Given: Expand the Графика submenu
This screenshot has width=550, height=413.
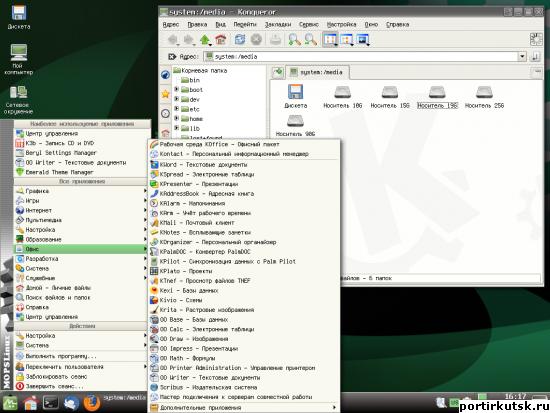Looking at the screenshot, I should point(81,191).
